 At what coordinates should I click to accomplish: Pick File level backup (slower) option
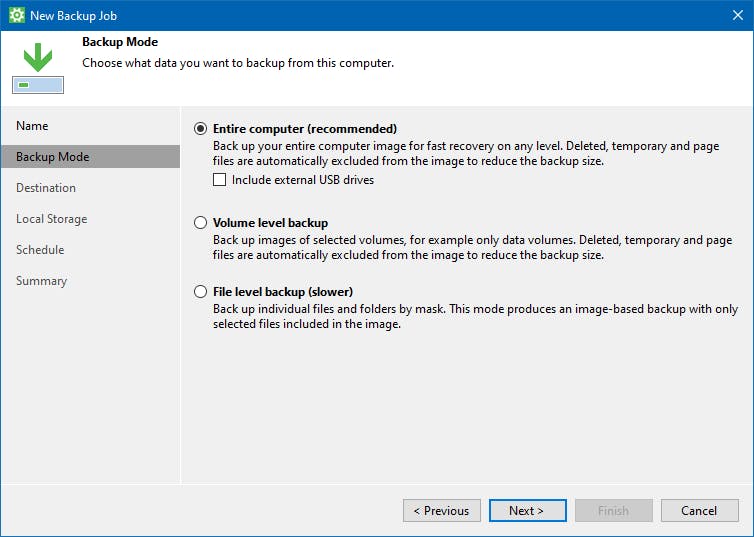tap(201, 292)
